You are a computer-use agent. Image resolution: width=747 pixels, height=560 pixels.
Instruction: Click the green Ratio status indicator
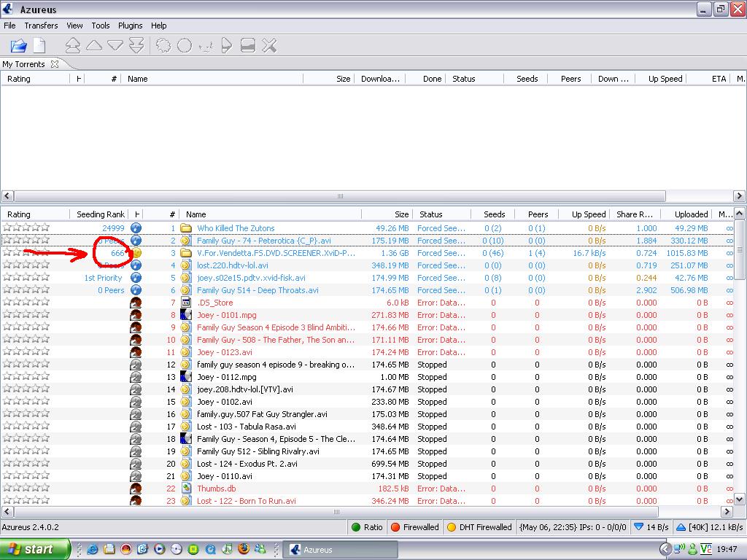[367, 527]
